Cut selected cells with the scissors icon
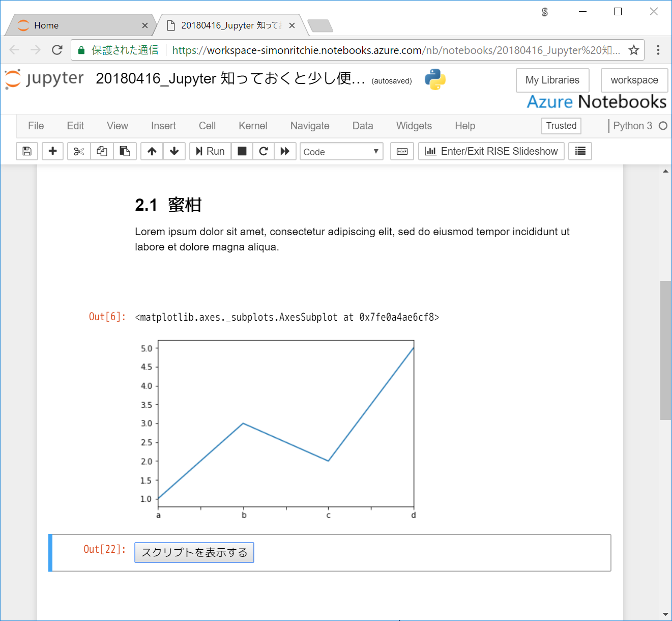The image size is (672, 621). pyautogui.click(x=79, y=151)
